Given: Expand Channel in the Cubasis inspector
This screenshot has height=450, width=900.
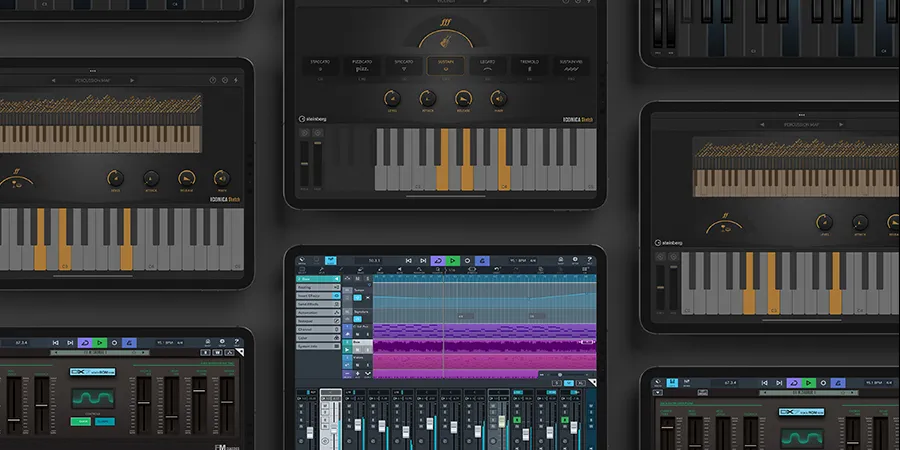Looking at the screenshot, I should click(319, 329).
